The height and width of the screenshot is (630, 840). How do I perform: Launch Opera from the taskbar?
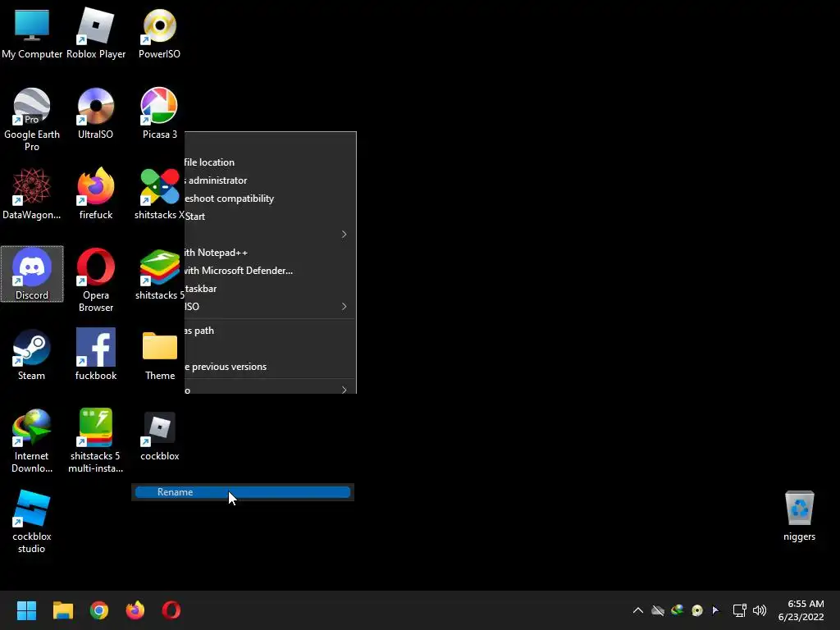point(171,610)
